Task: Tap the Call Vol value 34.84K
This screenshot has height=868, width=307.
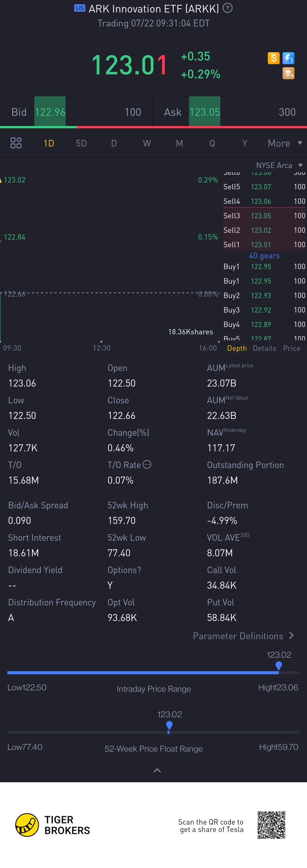Action: pyautogui.click(x=222, y=585)
